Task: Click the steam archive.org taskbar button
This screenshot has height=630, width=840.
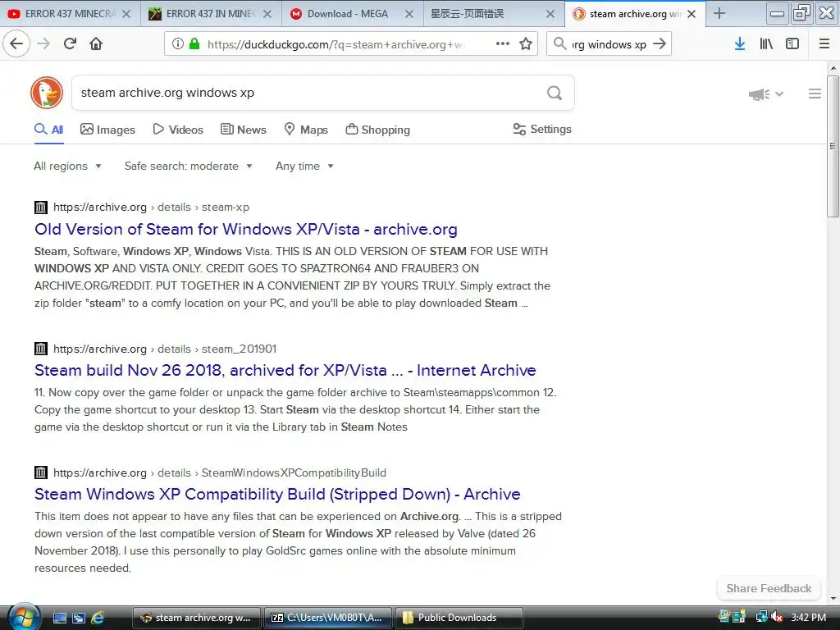Action: (196, 618)
